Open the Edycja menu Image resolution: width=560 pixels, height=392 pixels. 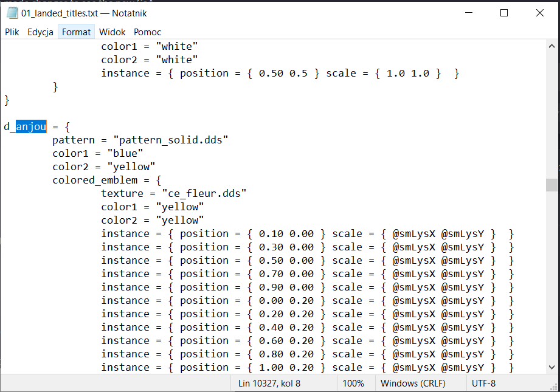40,32
